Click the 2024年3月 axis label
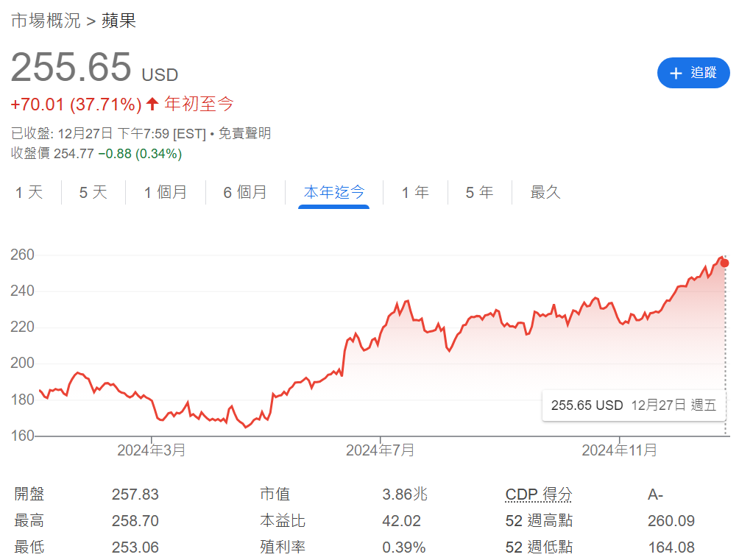Image resolution: width=753 pixels, height=560 pixels. 152,450
